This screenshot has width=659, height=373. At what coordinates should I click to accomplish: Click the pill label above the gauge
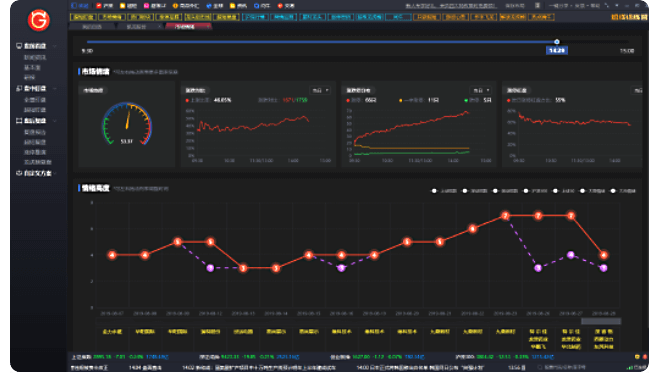point(93,90)
